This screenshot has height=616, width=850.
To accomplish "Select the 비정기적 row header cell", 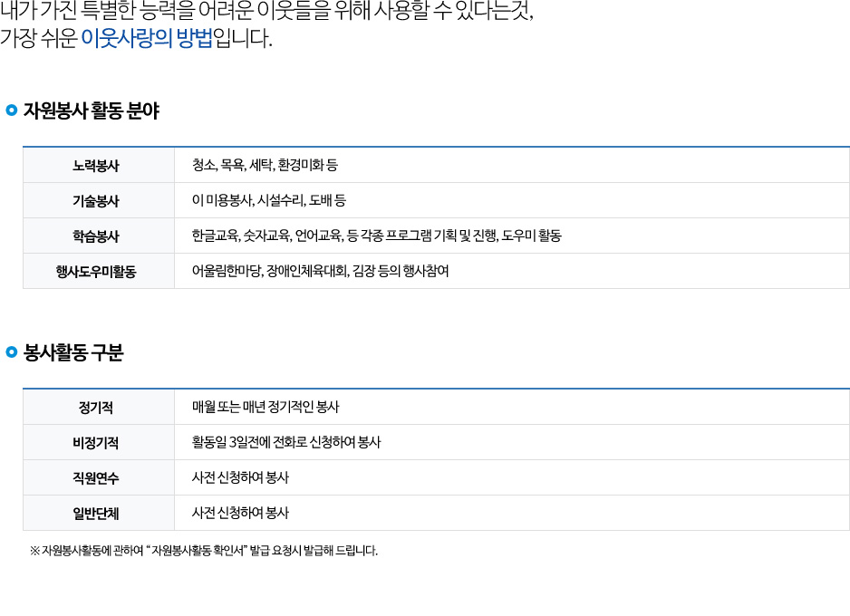I will [x=99, y=442].
